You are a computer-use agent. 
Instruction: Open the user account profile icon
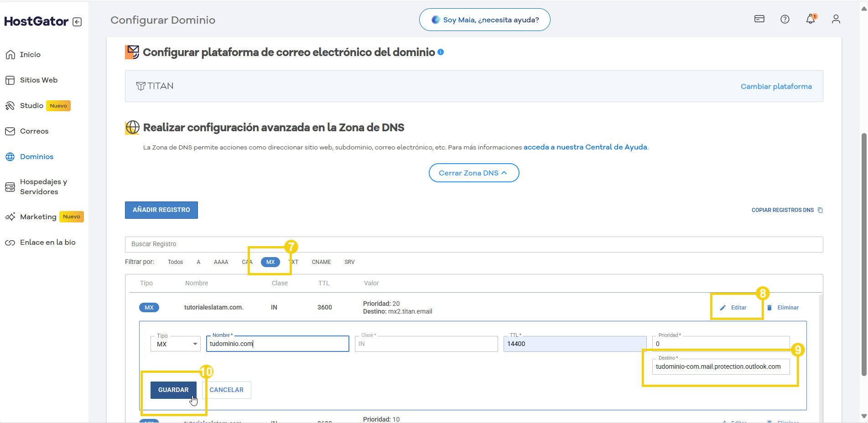tap(836, 19)
